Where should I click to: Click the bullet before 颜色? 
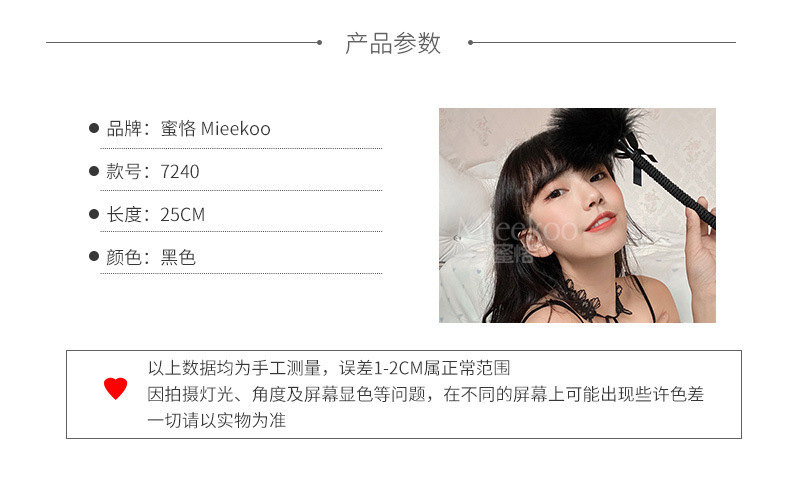click(x=94, y=256)
